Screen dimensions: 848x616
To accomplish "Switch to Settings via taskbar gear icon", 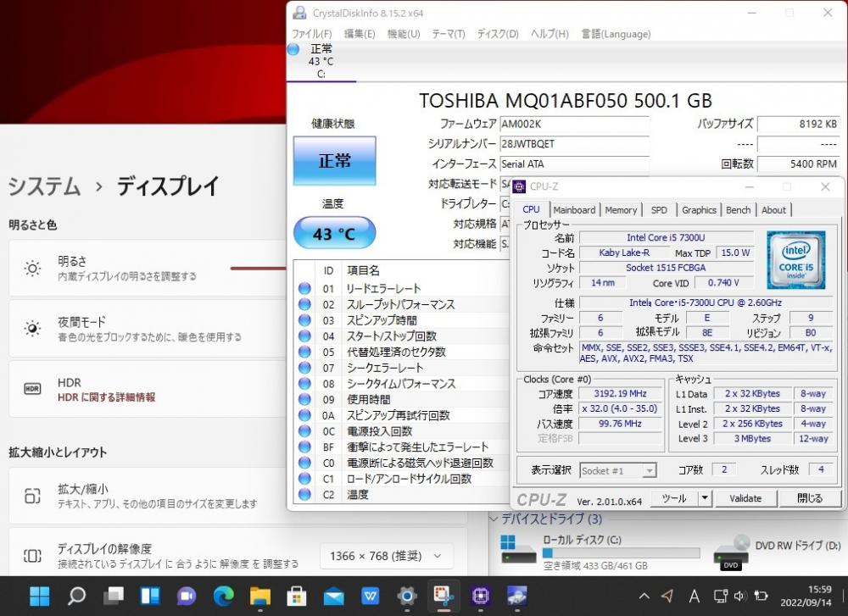I will [407, 596].
